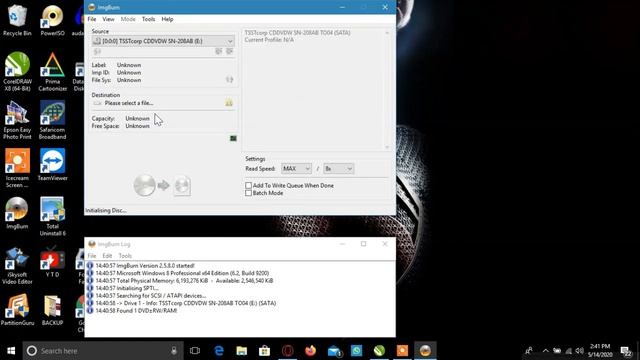Image resolution: width=640 pixels, height=360 pixels.
Task: Click the taskbar Search here box
Action: tap(103, 351)
